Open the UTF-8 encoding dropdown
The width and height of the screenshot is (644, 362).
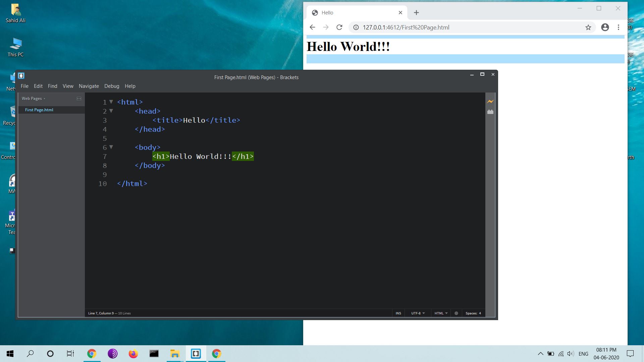(x=418, y=313)
